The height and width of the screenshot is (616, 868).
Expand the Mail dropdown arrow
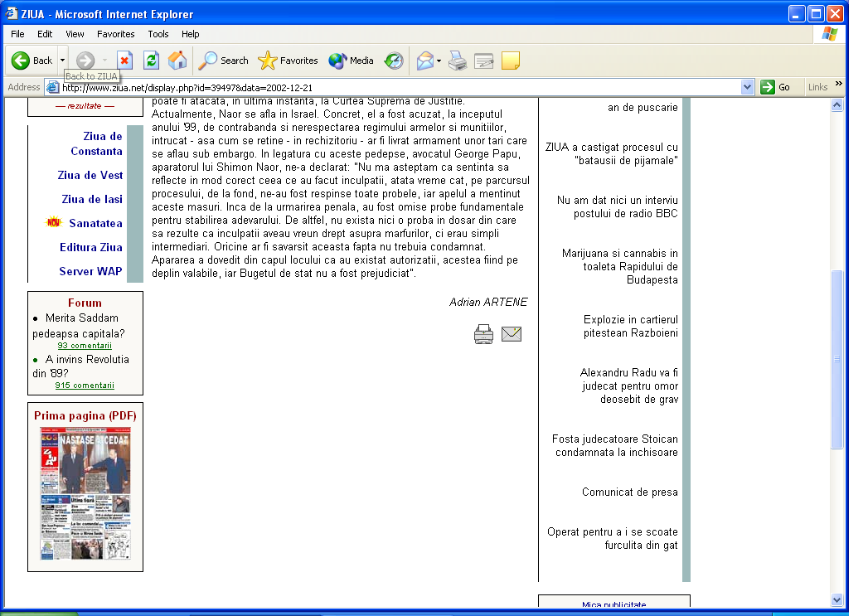(439, 61)
